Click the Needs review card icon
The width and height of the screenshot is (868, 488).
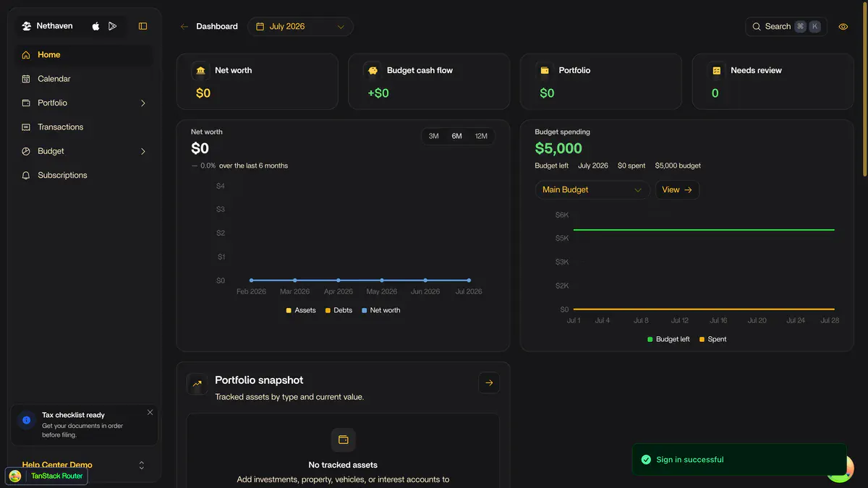click(716, 70)
